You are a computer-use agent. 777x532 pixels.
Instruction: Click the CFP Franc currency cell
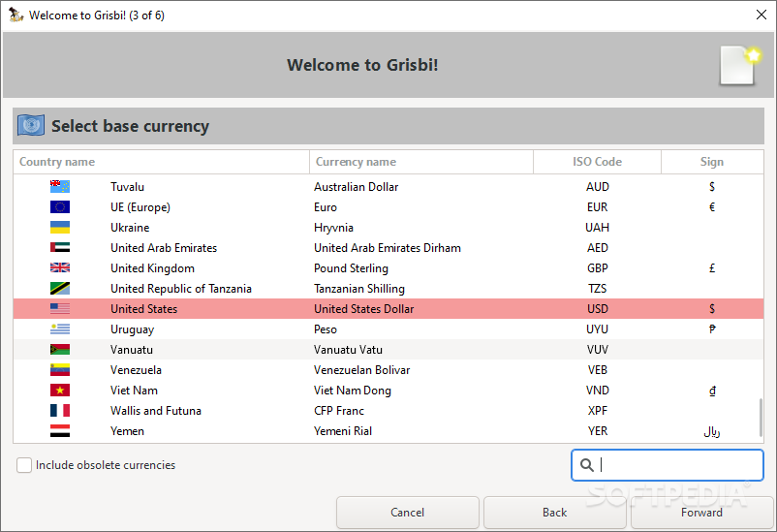339,411
